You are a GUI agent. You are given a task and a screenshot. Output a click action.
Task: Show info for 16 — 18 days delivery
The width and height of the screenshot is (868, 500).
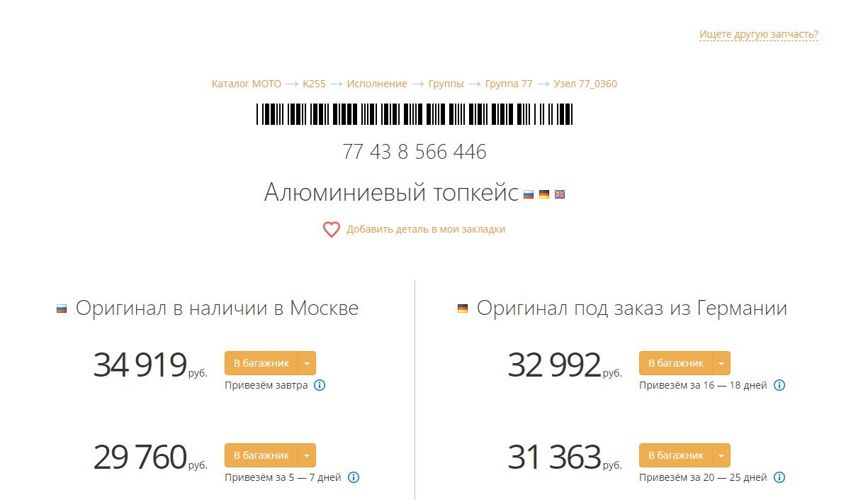point(779,386)
